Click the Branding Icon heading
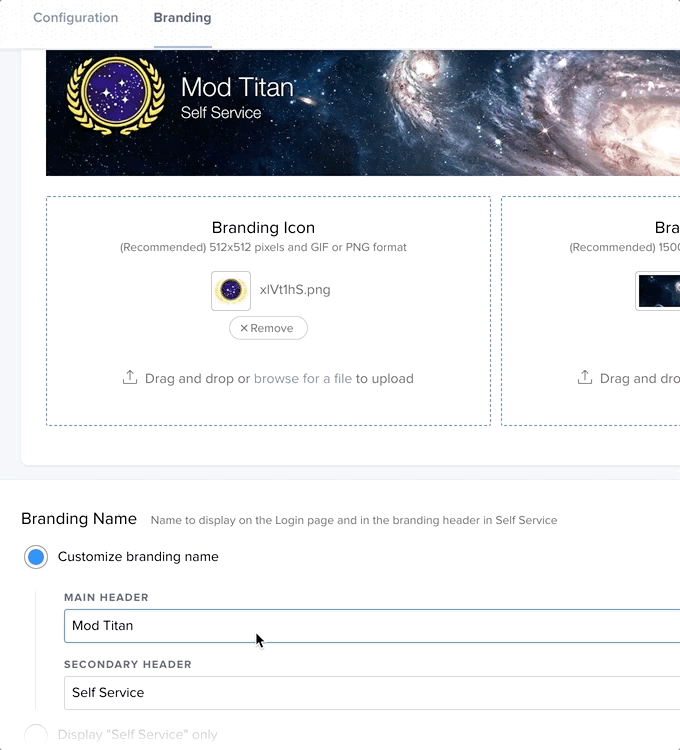Viewport: 680px width, 750px height. click(263, 228)
